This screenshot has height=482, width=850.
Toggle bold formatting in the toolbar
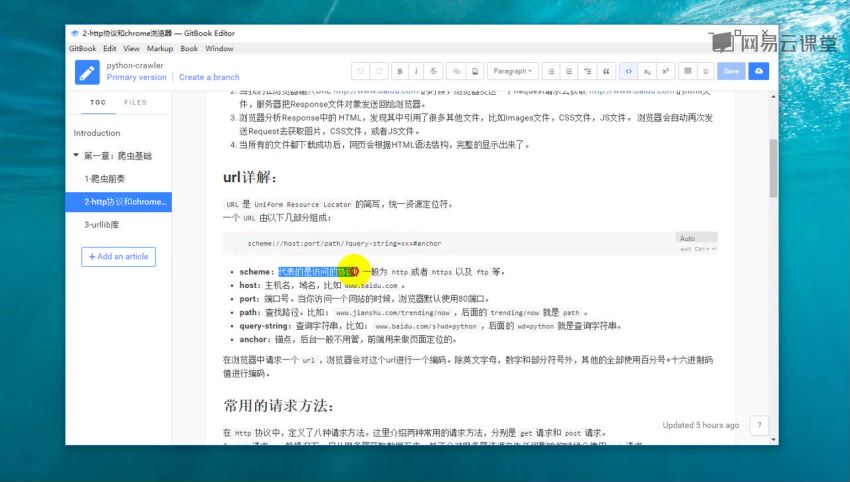(400, 71)
